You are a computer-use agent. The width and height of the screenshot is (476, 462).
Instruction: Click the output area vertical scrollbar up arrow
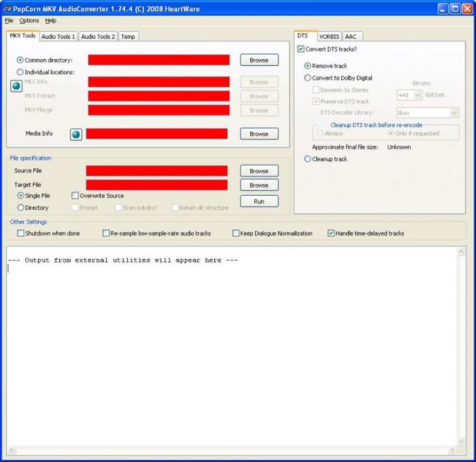point(461,252)
